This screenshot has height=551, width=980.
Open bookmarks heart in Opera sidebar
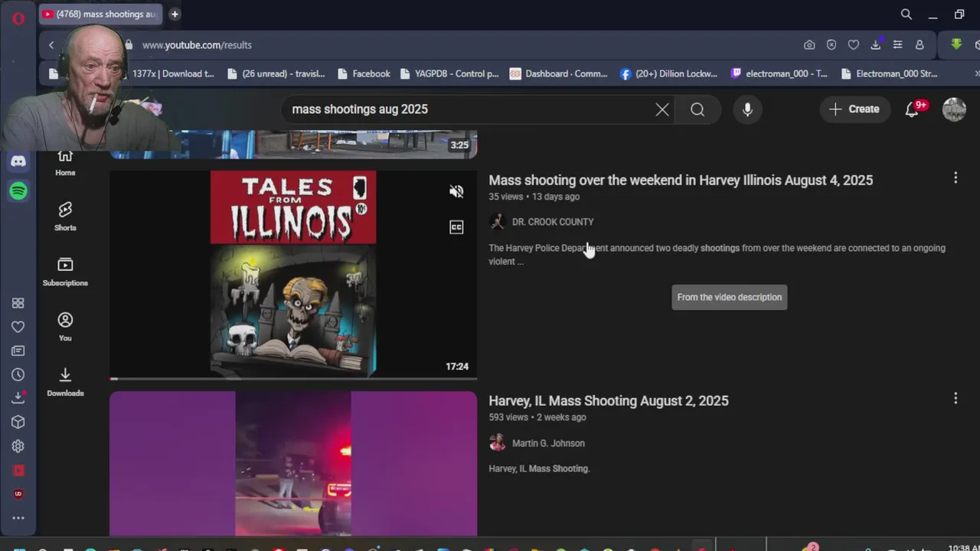coord(18,327)
